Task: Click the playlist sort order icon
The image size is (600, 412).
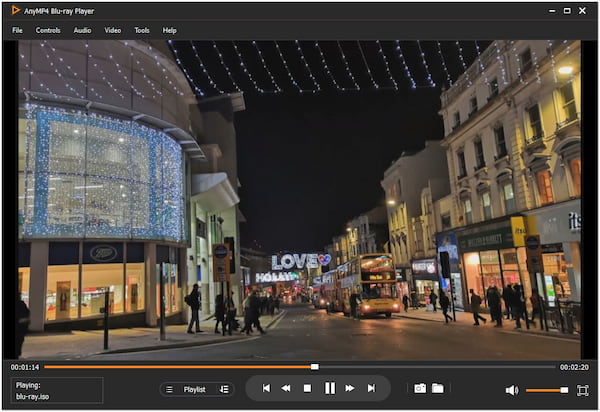Action: tap(224, 389)
